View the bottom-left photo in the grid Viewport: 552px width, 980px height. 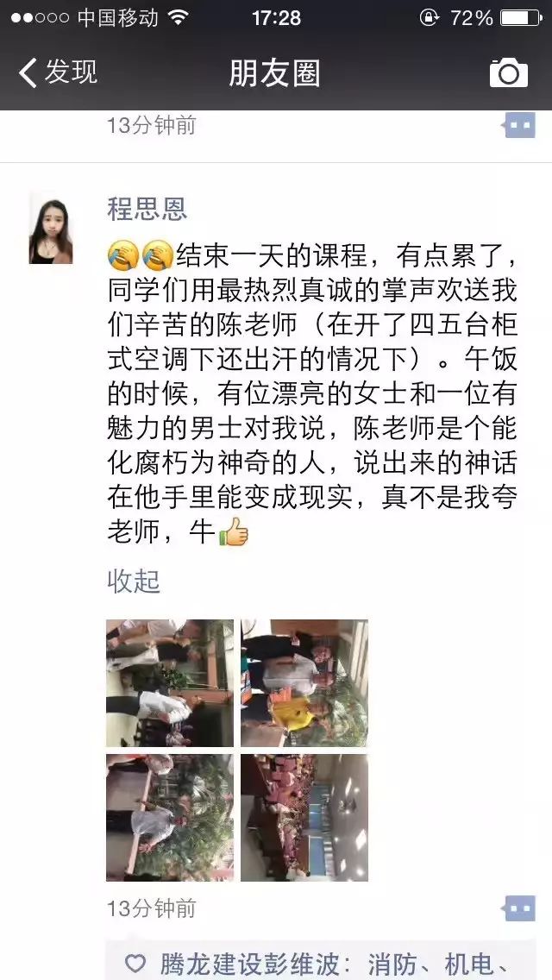[x=170, y=818]
